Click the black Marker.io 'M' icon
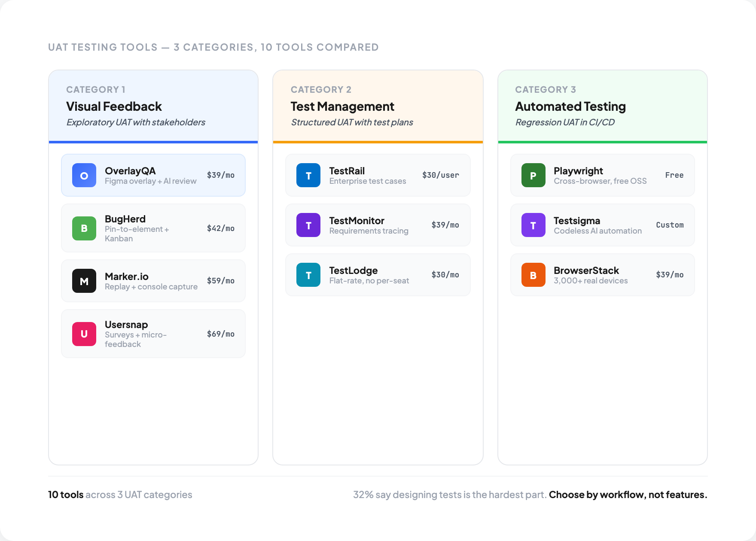Screen dimensions: 756x541 click(84, 281)
